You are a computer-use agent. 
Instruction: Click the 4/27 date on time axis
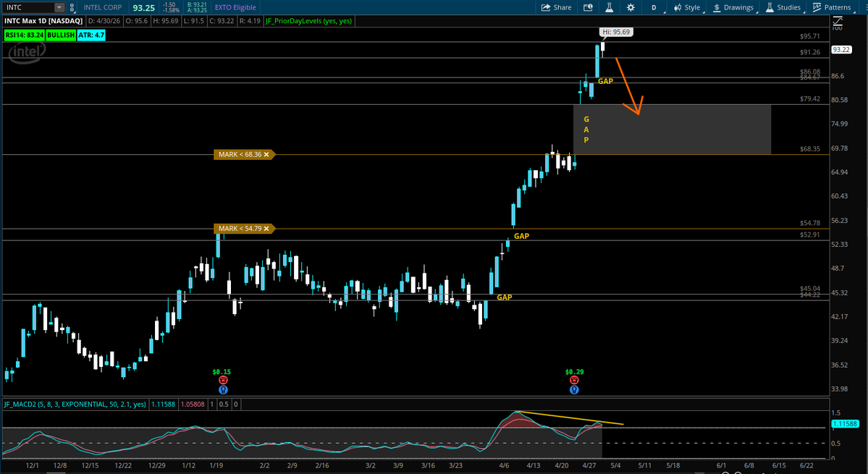click(x=591, y=466)
